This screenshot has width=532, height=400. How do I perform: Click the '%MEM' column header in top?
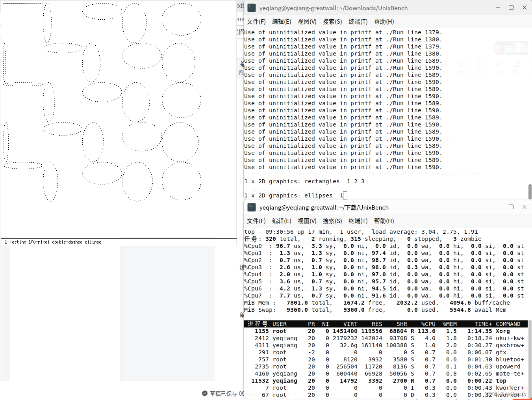coord(450,324)
